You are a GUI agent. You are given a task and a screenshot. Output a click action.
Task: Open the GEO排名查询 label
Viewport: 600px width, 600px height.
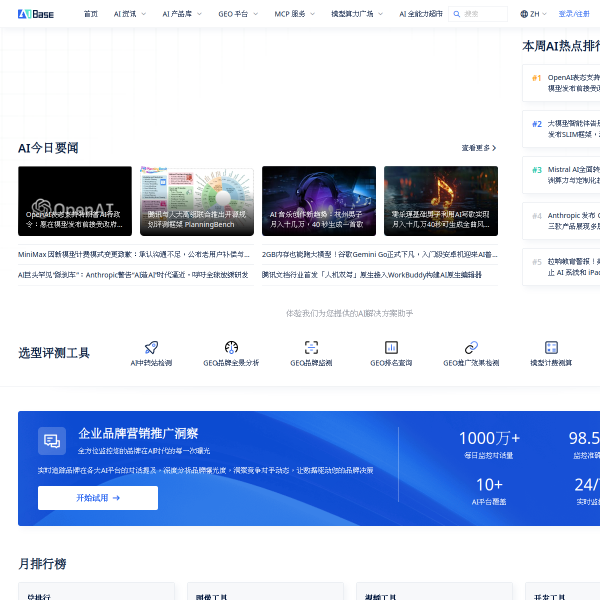coord(391,363)
